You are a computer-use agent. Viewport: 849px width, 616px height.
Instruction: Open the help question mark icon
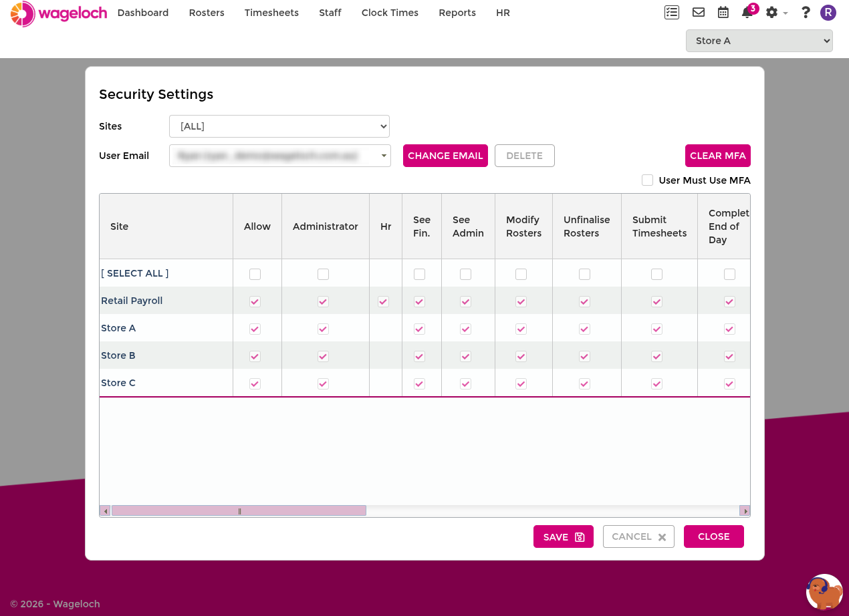(806, 12)
